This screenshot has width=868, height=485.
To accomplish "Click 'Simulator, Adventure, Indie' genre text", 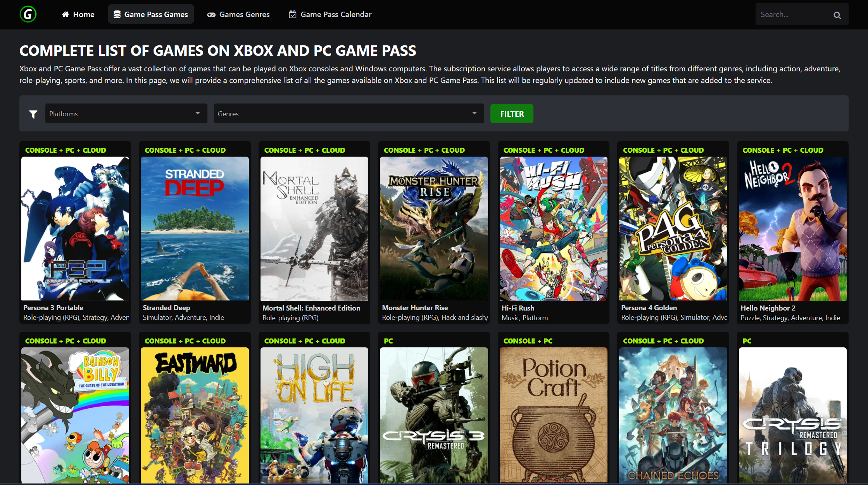I will pos(183,318).
